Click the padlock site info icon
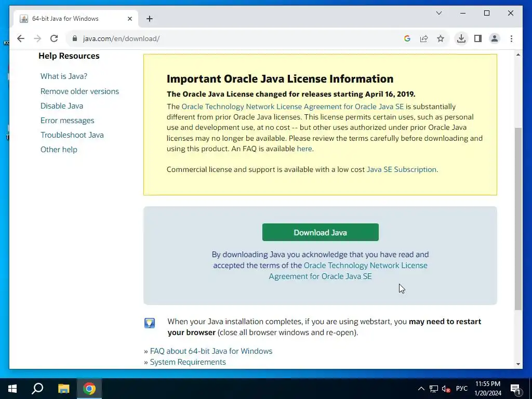The width and height of the screenshot is (532, 399). click(x=75, y=38)
